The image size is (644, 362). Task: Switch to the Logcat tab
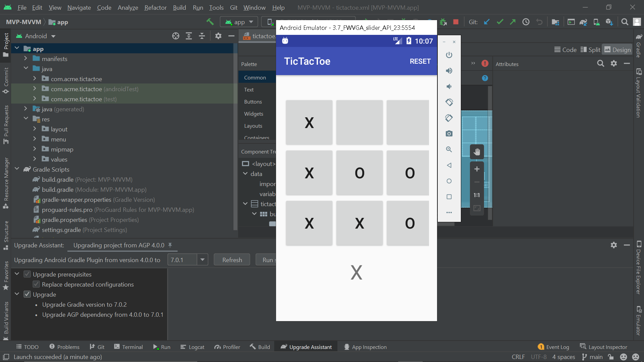(x=193, y=347)
